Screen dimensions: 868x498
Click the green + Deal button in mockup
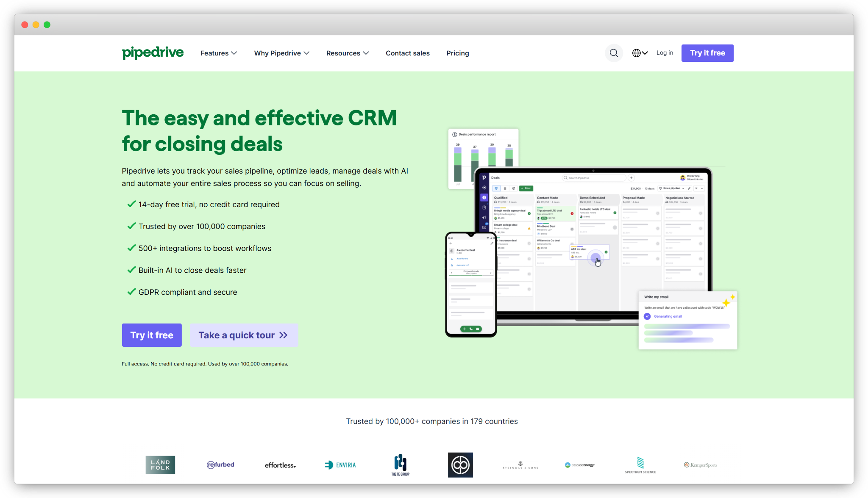tap(526, 188)
